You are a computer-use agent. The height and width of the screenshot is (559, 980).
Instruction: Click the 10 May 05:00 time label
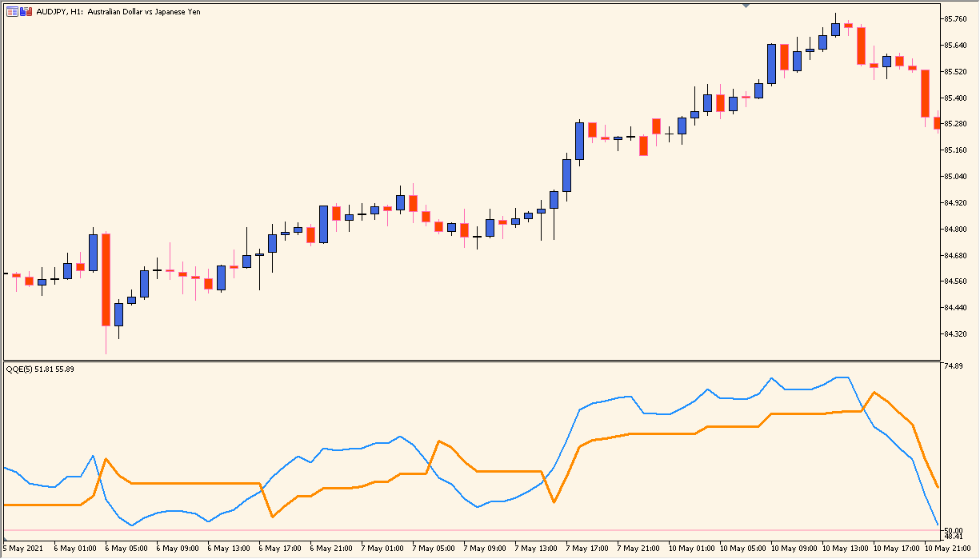744,549
